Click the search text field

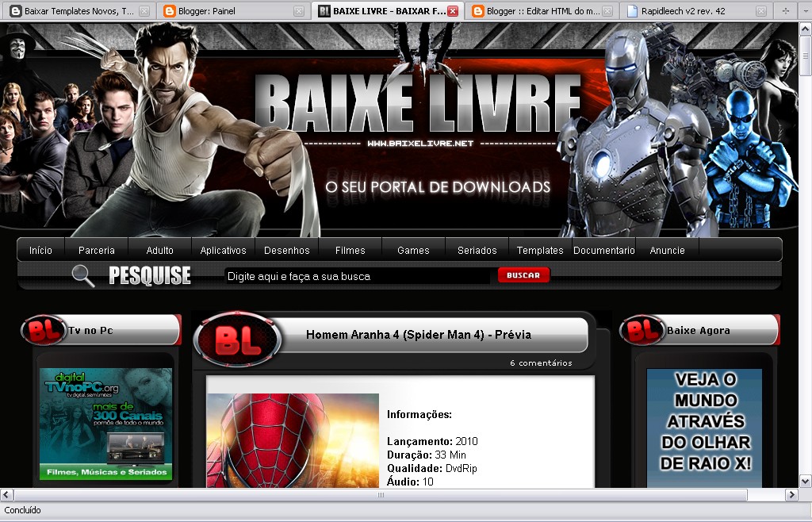tap(358, 276)
